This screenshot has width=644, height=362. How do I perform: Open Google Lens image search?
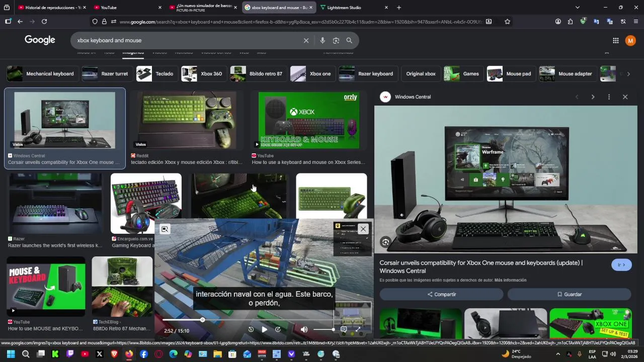click(x=336, y=41)
